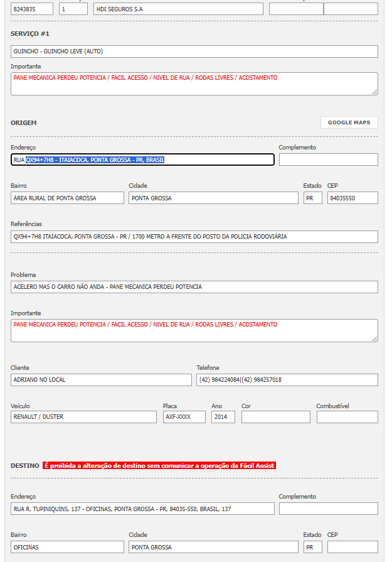Click the Oficinas Bairro field in Destino
This screenshot has width=392, height=562.
click(67, 547)
